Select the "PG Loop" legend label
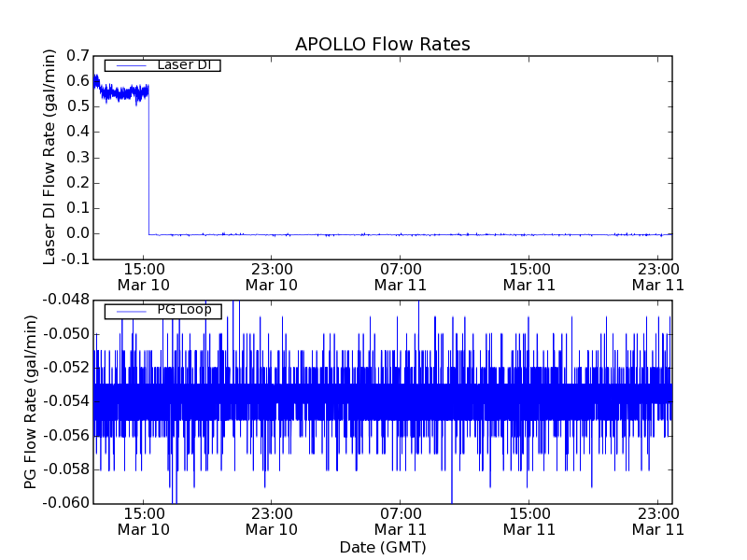The width and height of the screenshot is (747, 560). pyautogui.click(x=184, y=310)
